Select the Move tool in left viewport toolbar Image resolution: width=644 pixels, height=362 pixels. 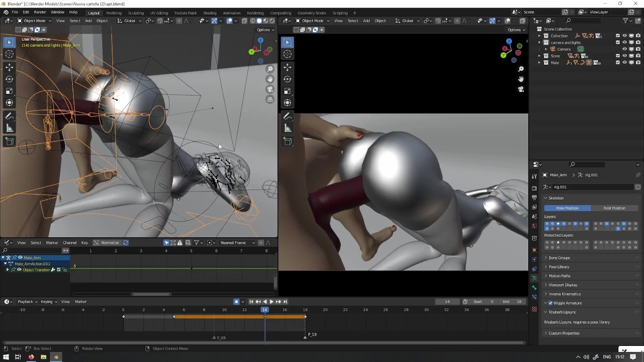pyautogui.click(x=9, y=67)
